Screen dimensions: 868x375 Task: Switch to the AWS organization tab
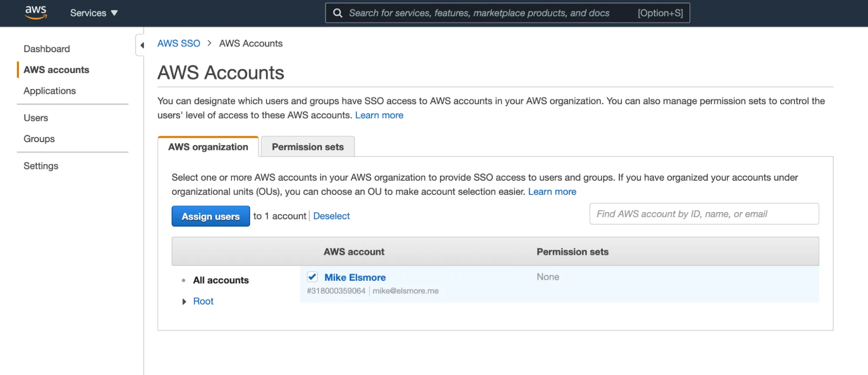coord(208,147)
